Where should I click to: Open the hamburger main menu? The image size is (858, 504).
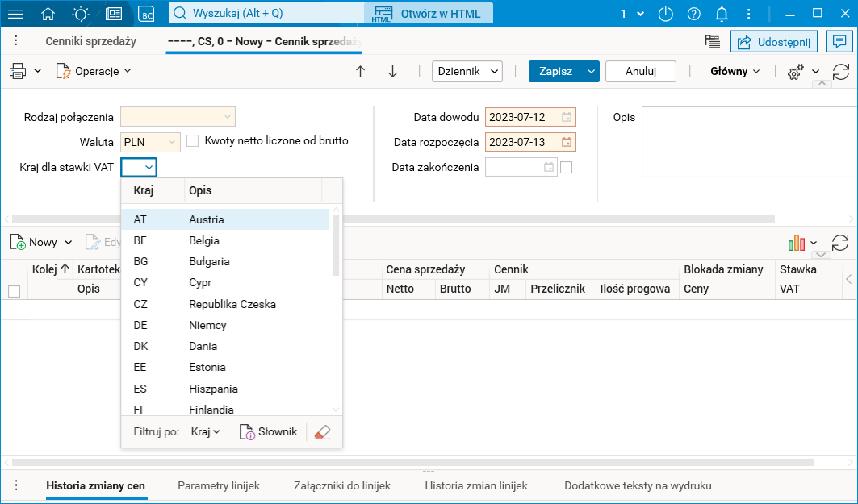[15, 14]
